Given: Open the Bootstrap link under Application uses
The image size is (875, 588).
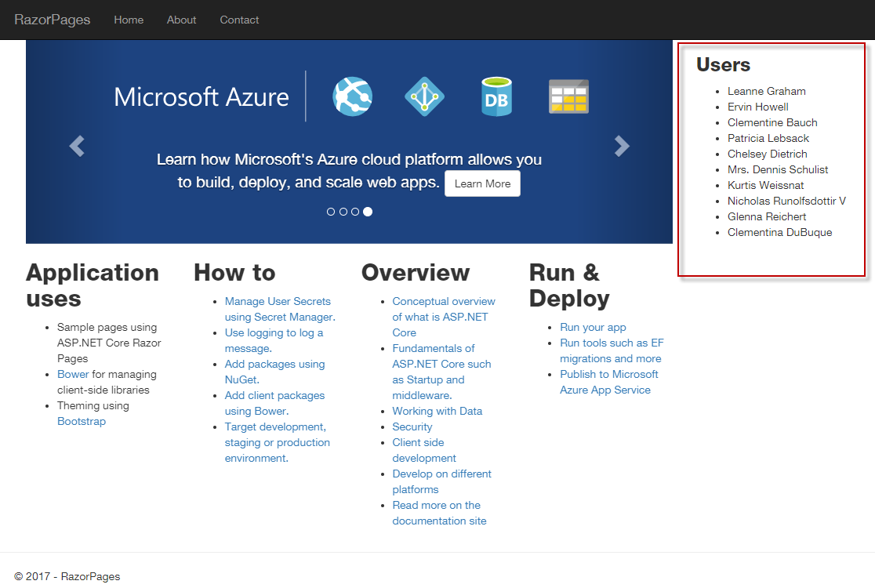Looking at the screenshot, I should (x=81, y=421).
